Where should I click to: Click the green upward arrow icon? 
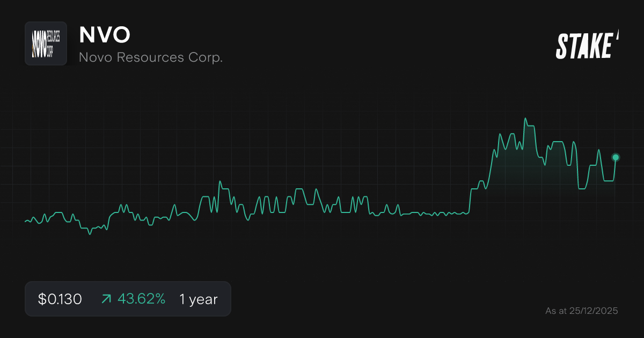click(107, 299)
